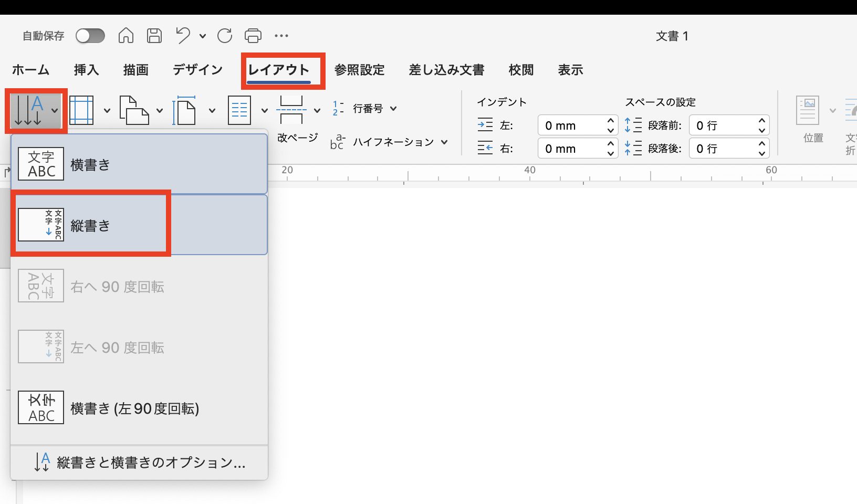Click the left indent icon beside 左
The width and height of the screenshot is (857, 504).
485,125
